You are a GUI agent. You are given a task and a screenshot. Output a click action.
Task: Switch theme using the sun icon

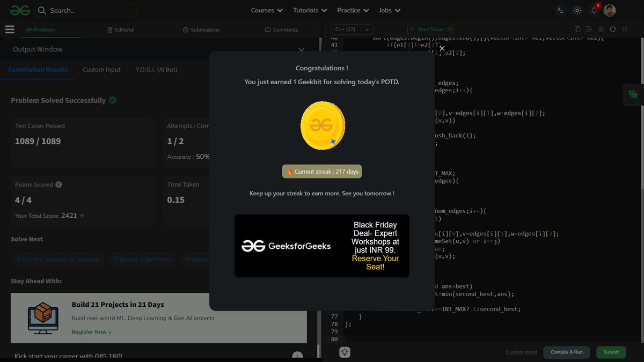(577, 10)
